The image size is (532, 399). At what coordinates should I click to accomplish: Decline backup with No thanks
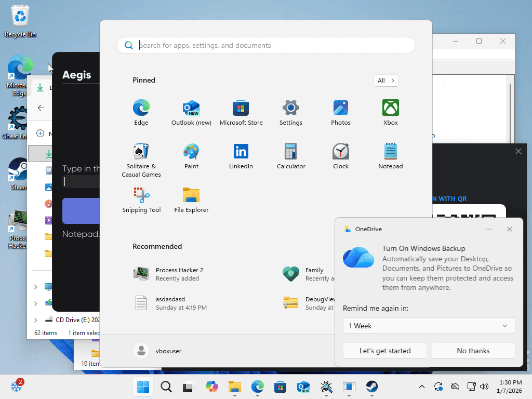coord(473,351)
